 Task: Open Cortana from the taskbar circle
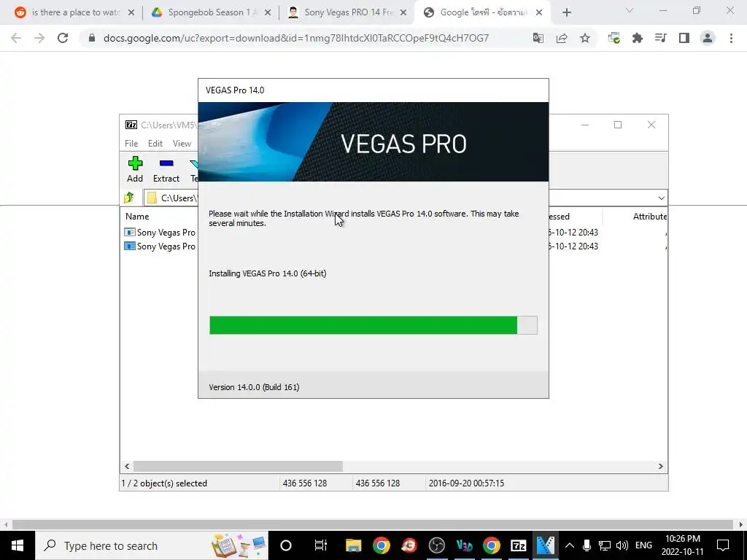tap(285, 545)
